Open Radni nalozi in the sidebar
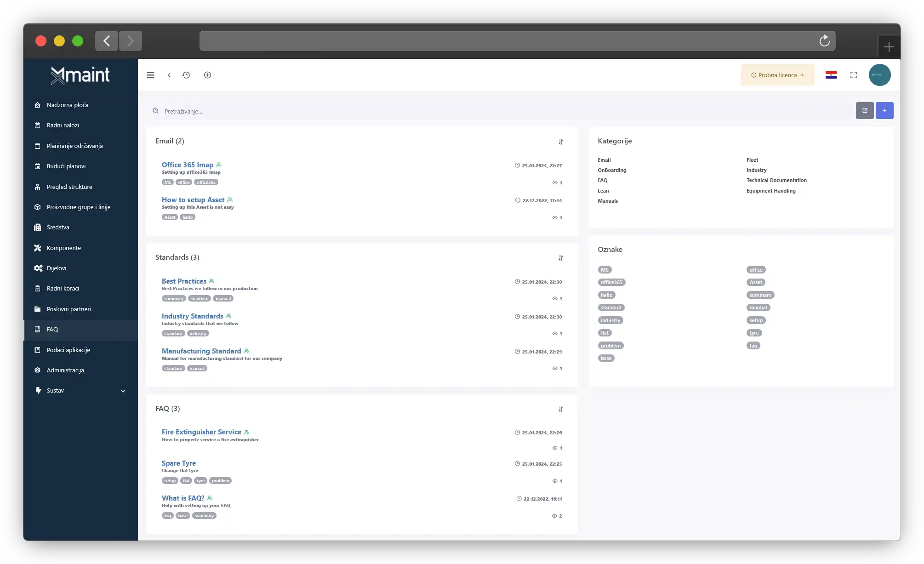 [x=63, y=125]
